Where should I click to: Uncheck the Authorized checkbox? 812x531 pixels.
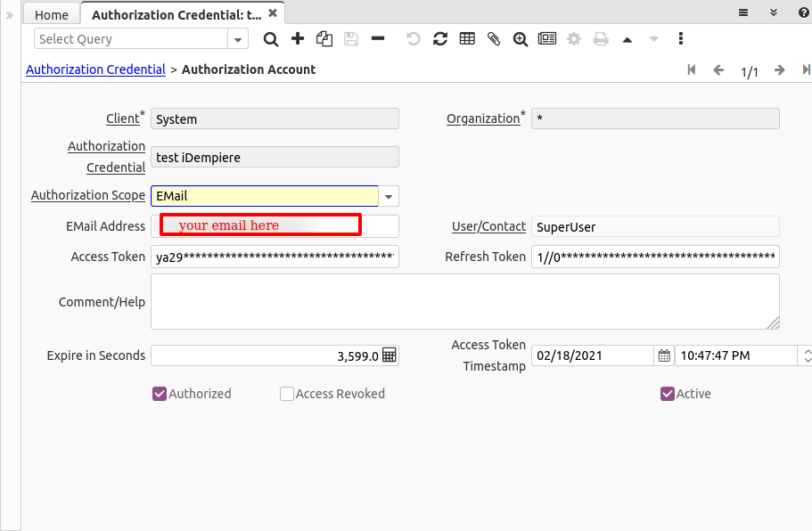[160, 394]
